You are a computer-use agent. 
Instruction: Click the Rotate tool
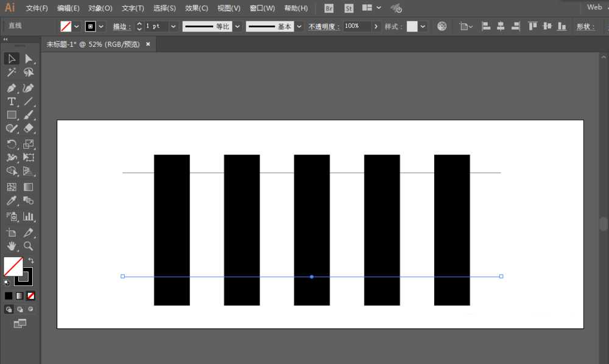point(12,144)
